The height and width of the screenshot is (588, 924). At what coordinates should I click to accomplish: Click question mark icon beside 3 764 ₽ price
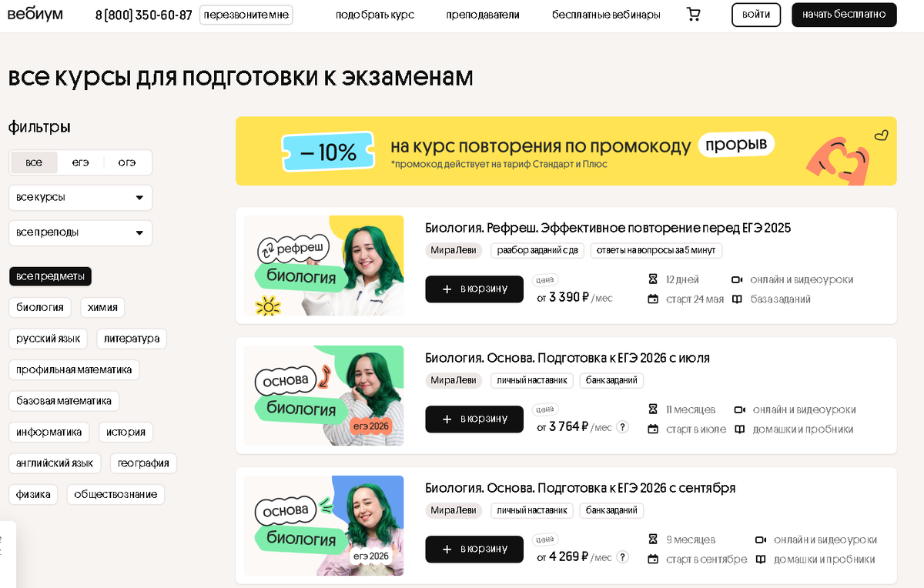click(x=622, y=426)
